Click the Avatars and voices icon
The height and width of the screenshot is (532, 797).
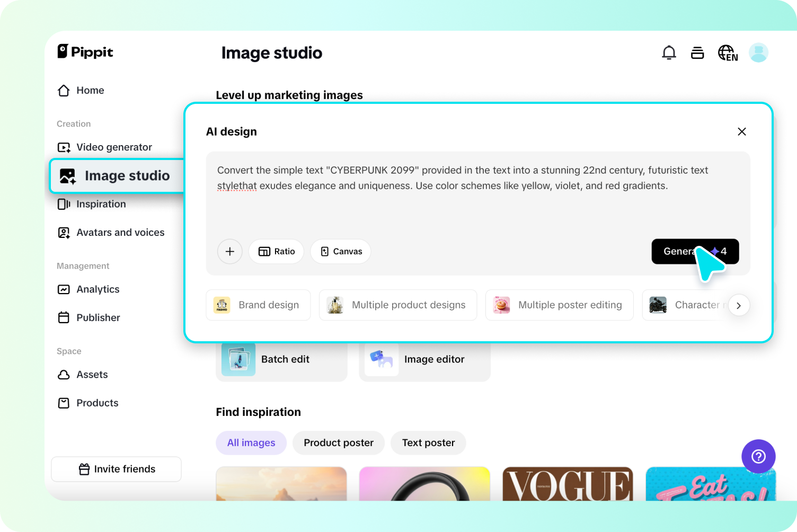(64, 233)
